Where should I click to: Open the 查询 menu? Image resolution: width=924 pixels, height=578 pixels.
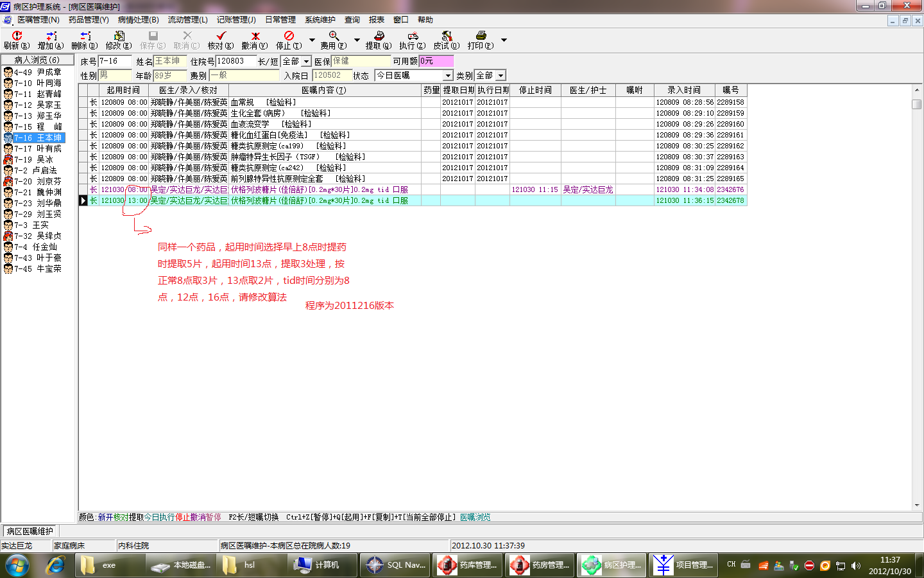[352, 20]
